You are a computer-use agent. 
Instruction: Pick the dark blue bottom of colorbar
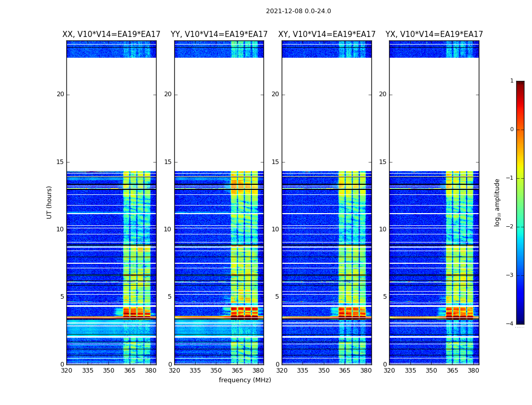[x=520, y=321]
